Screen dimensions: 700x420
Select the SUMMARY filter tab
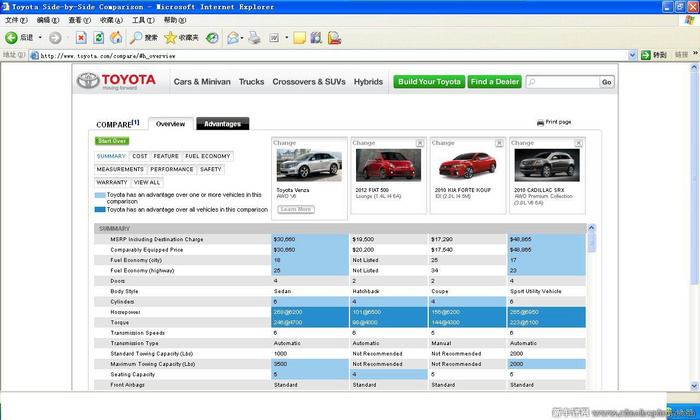coord(111,156)
